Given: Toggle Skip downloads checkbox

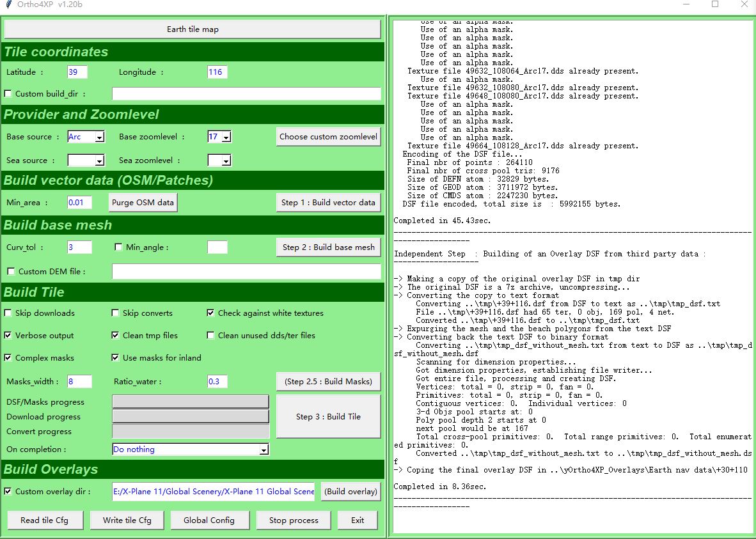Looking at the screenshot, I should 8,313.
